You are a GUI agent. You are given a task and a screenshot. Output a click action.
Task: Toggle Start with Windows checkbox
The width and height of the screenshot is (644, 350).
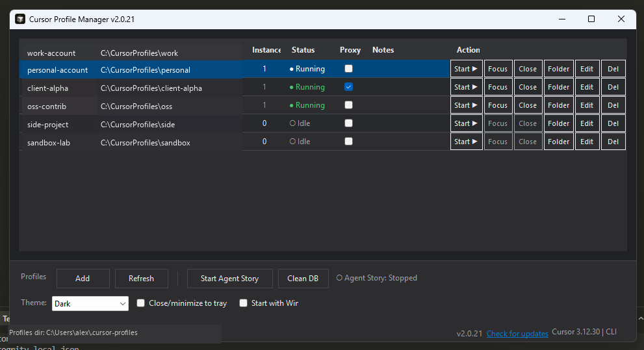[243, 303]
